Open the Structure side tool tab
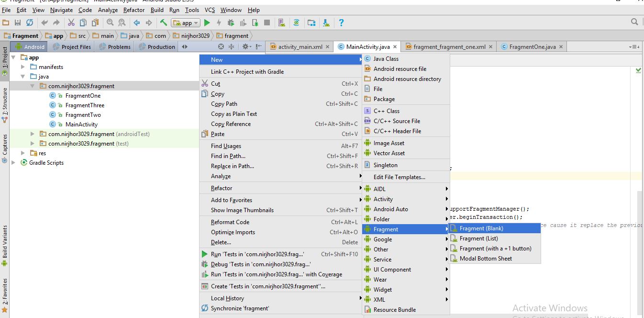The image size is (644, 318). (5, 106)
